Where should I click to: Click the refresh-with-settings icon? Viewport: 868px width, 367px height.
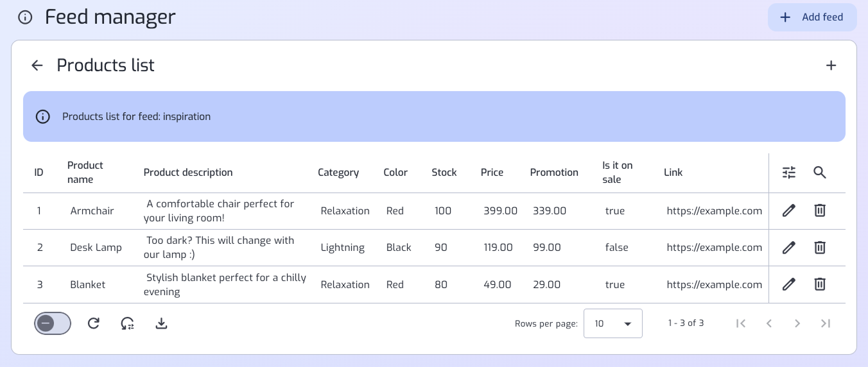(x=128, y=323)
